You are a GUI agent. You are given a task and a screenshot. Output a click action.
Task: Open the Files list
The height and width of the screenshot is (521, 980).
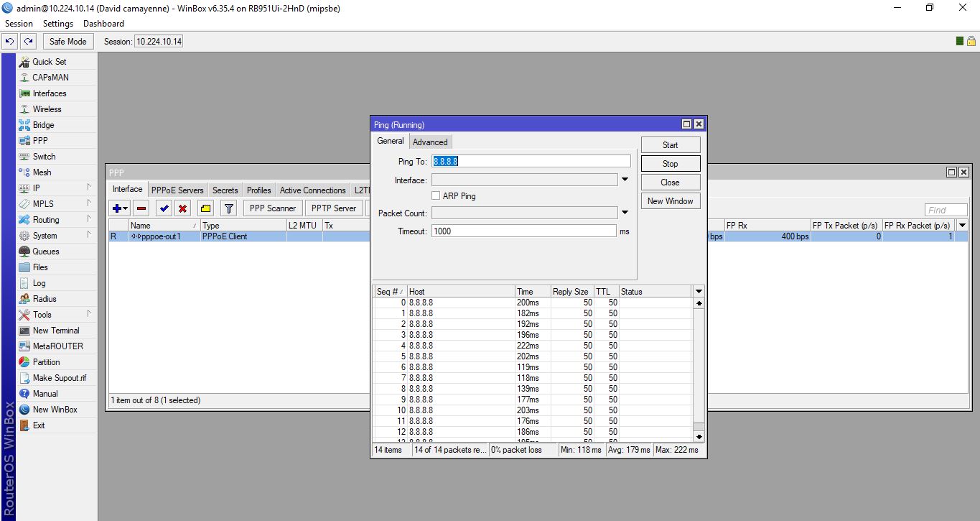pyautogui.click(x=40, y=267)
